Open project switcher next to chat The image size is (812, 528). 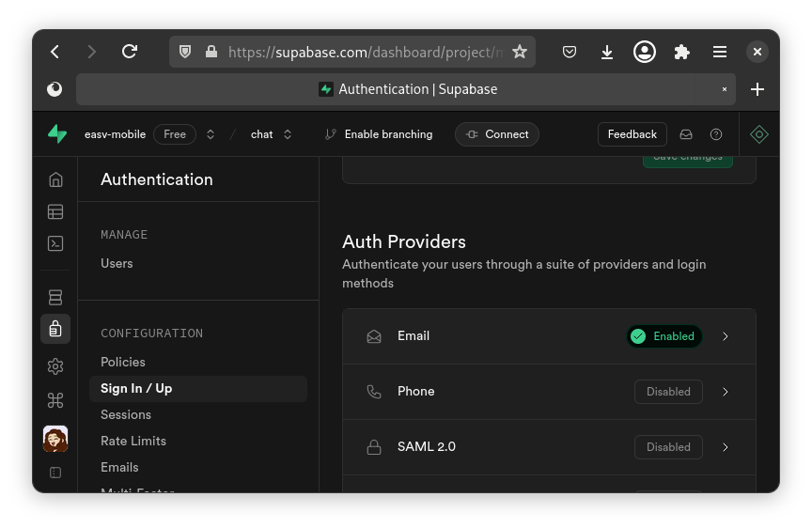coord(288,134)
